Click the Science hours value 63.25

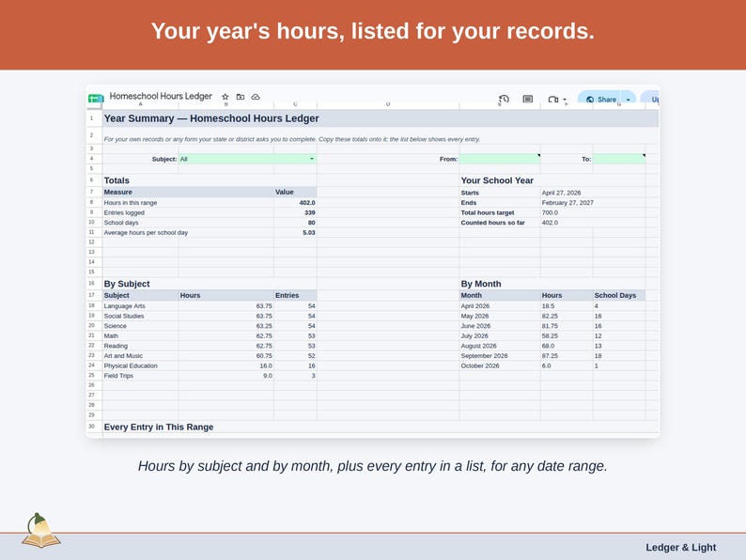(264, 326)
